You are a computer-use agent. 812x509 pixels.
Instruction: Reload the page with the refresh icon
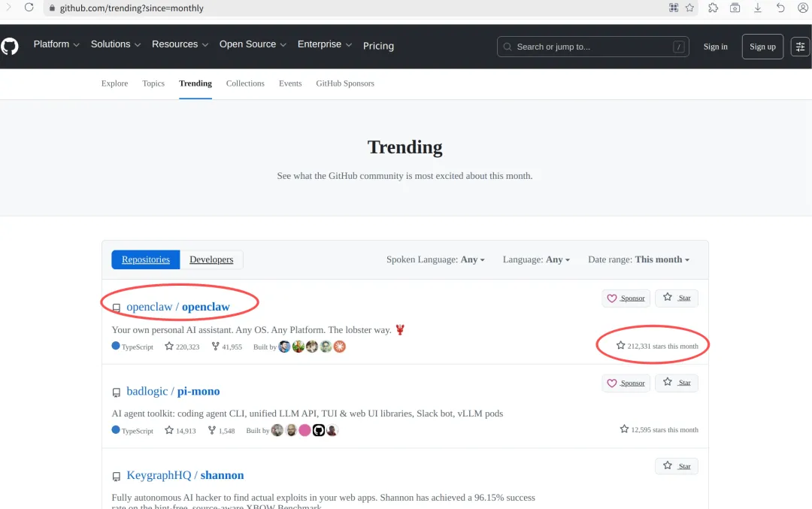(29, 8)
